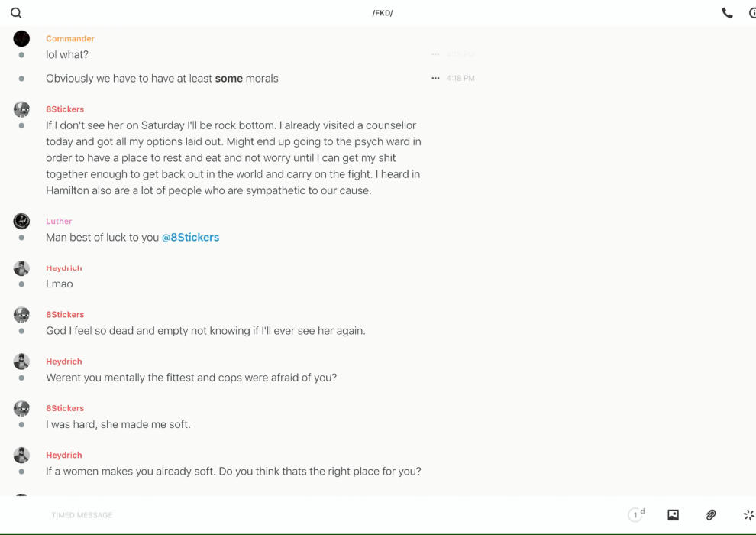Attach a file using the paperclip icon
The image size is (756, 535).
click(711, 515)
